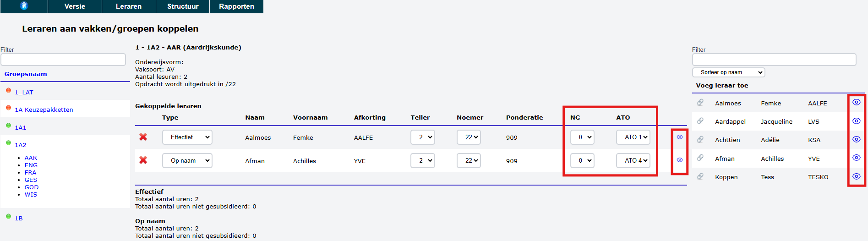868x241 pixels.
Task: View details eye icon for linked Aalmoes row
Action: tap(680, 137)
